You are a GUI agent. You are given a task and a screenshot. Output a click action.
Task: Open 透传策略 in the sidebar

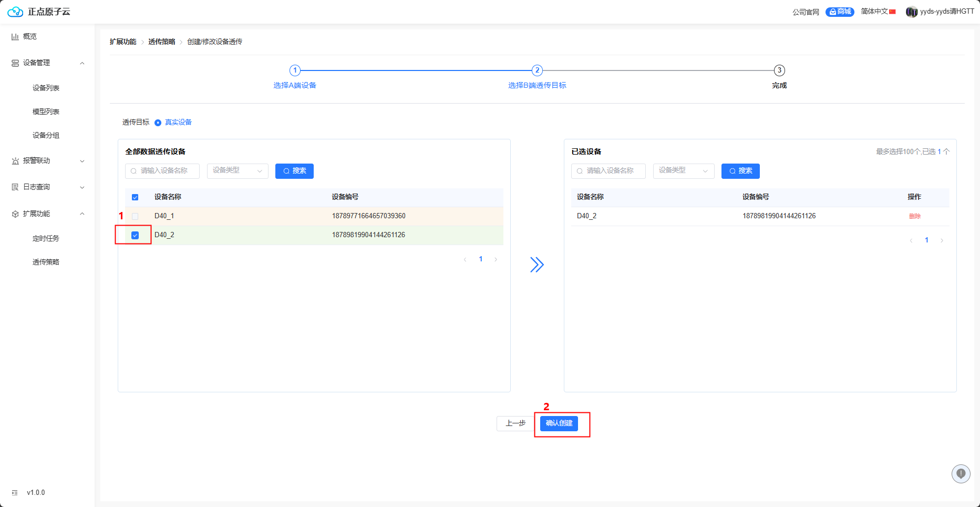tap(46, 262)
